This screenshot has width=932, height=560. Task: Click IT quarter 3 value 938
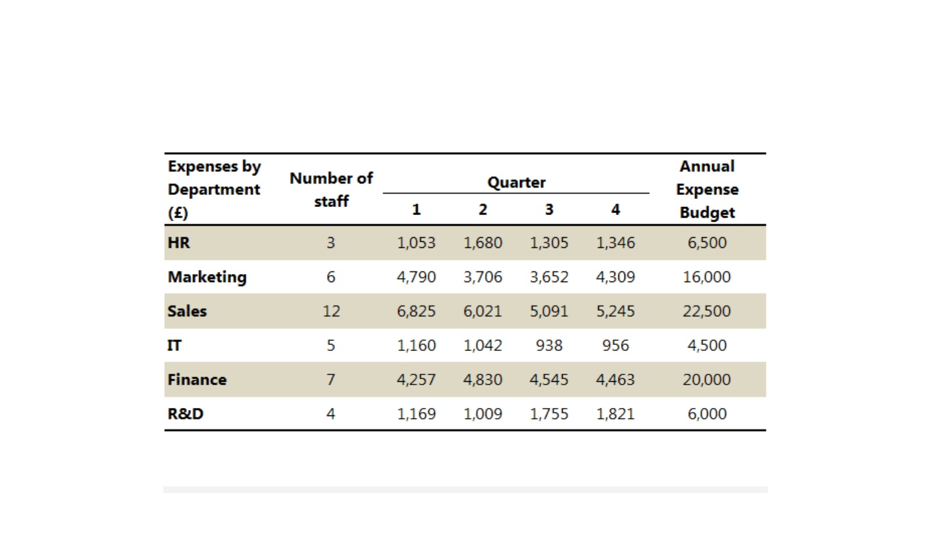pos(549,345)
